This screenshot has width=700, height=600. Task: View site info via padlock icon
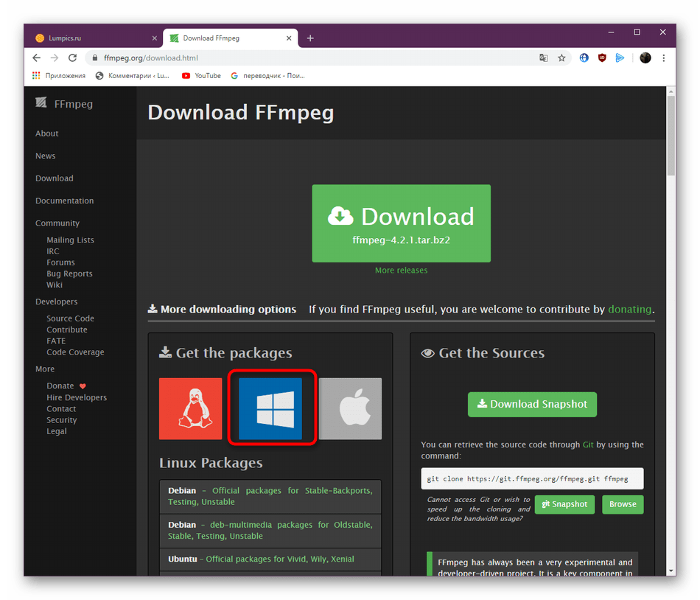pyautogui.click(x=94, y=57)
